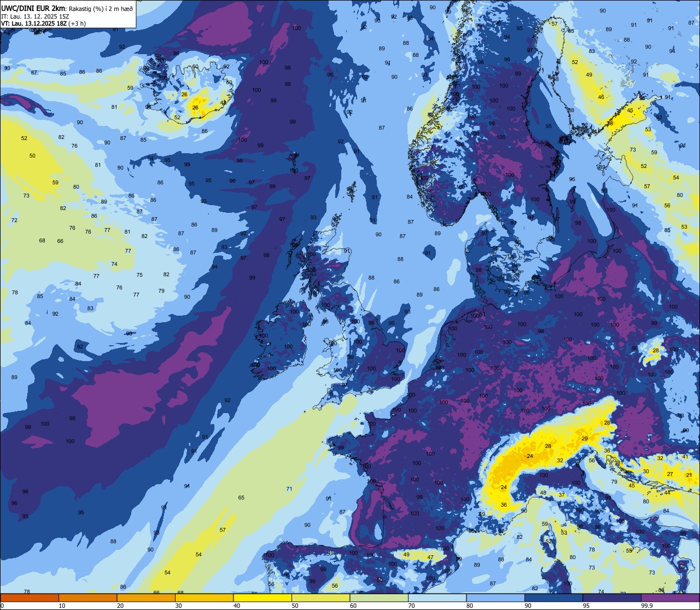Click the 'Rakastig (%) í 2 m hæð' label
Viewport: 700px width, 610px height.
pos(101,8)
